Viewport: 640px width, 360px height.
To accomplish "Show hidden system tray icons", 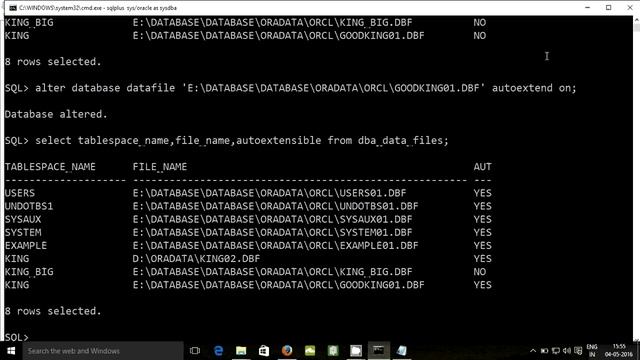I will pyautogui.click(x=533, y=351).
